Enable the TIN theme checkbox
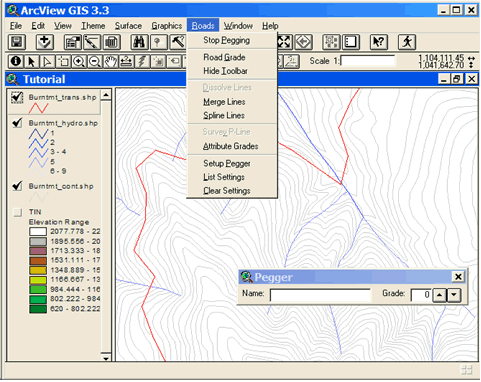 [x=17, y=212]
